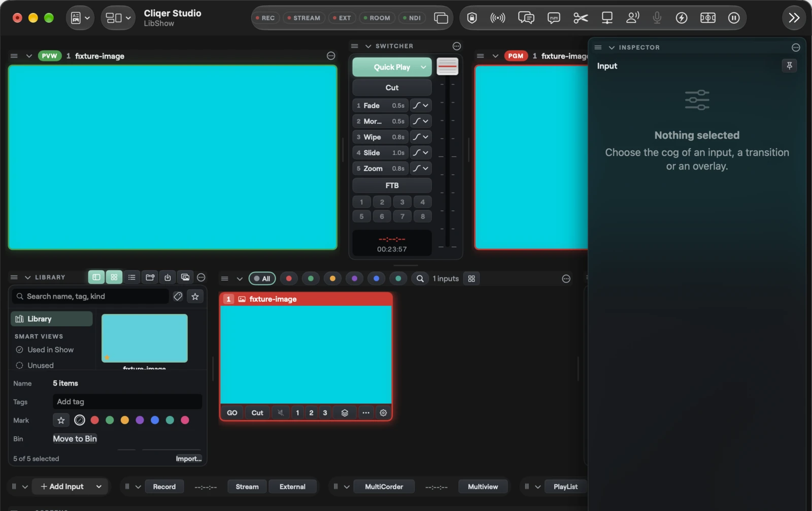This screenshot has width=812, height=511.
Task: Filter inputs by the purple color dot
Action: pos(354,279)
